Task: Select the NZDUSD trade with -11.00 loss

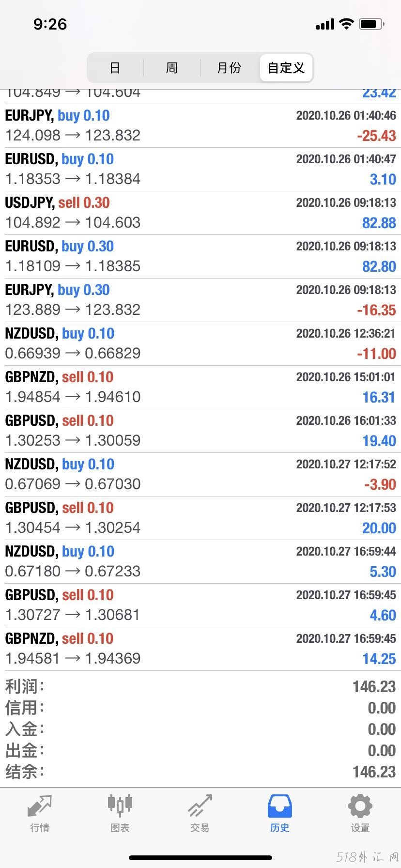Action: click(x=200, y=344)
